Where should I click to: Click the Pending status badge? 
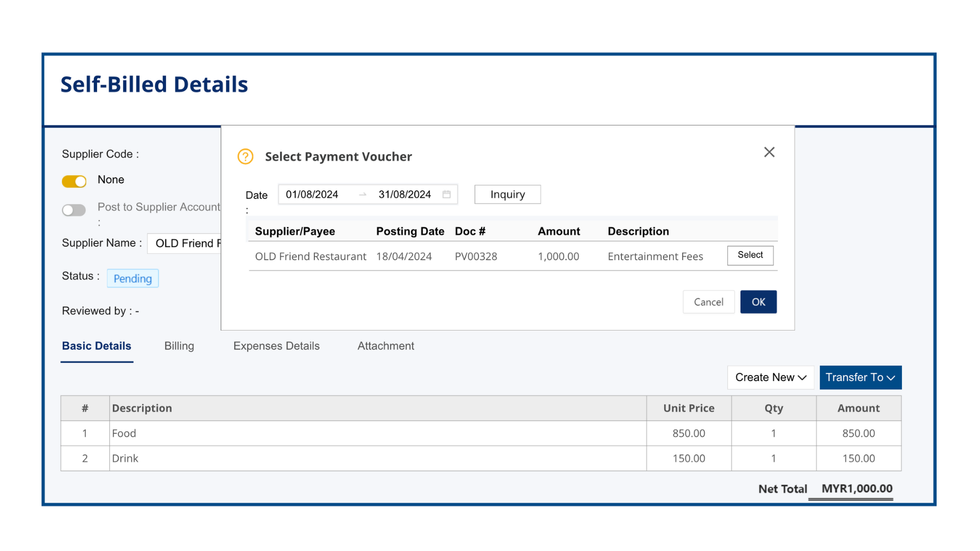133,279
